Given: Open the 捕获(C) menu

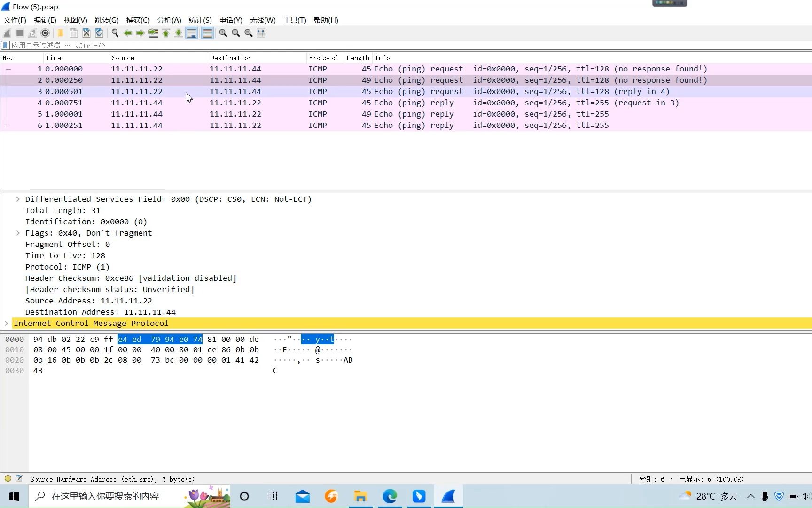Looking at the screenshot, I should (138, 20).
